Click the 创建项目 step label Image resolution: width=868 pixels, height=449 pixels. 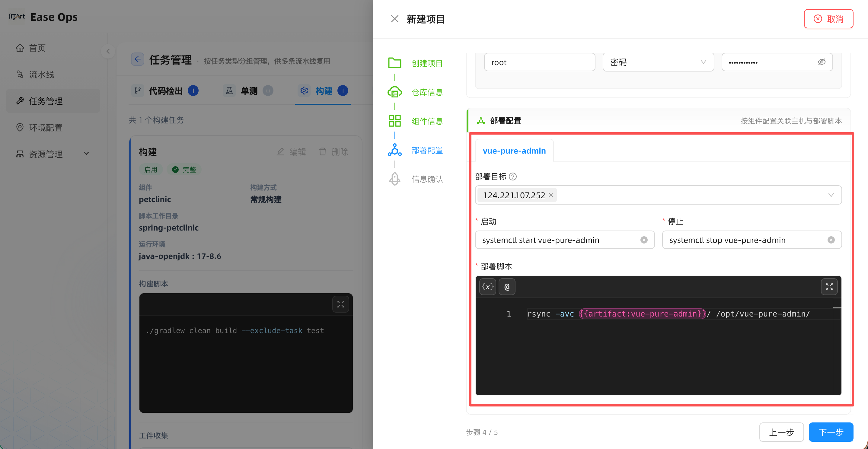click(427, 63)
